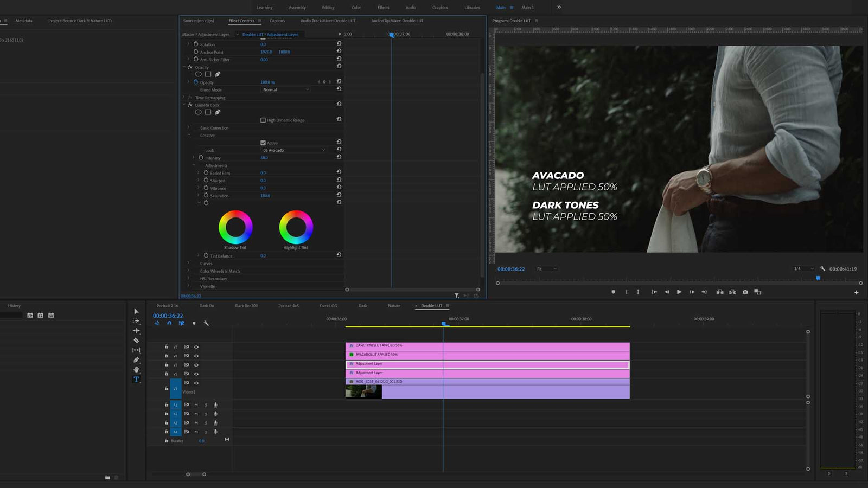Mute the A1 audio track
868x488 pixels.
pos(196,405)
